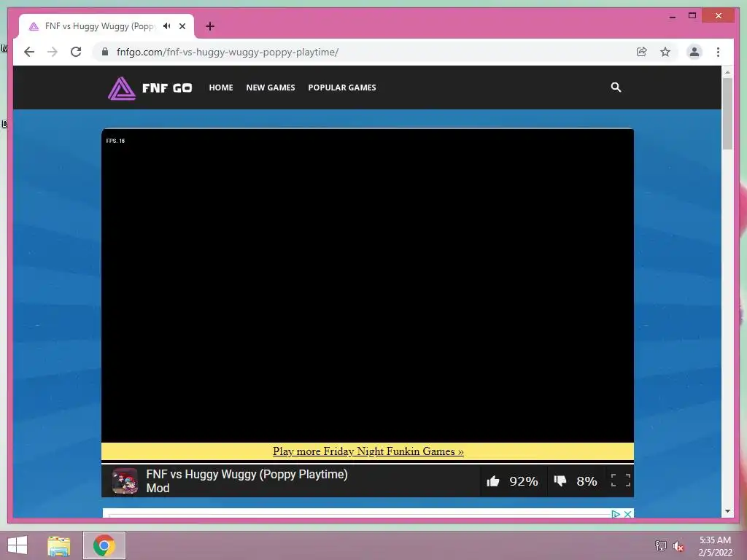Viewport: 747px width, 560px height.
Task: Click Play more Friday Night Funkin Games link
Action: pyautogui.click(x=368, y=451)
